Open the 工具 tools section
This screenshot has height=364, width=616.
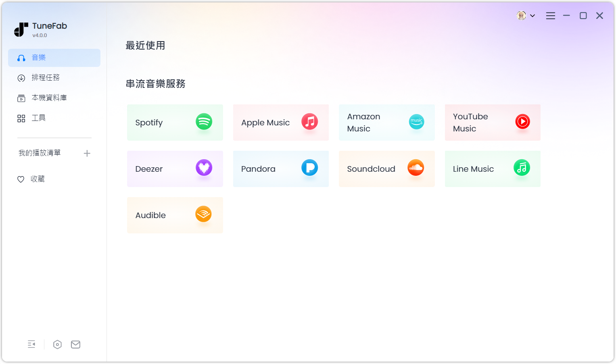click(38, 118)
